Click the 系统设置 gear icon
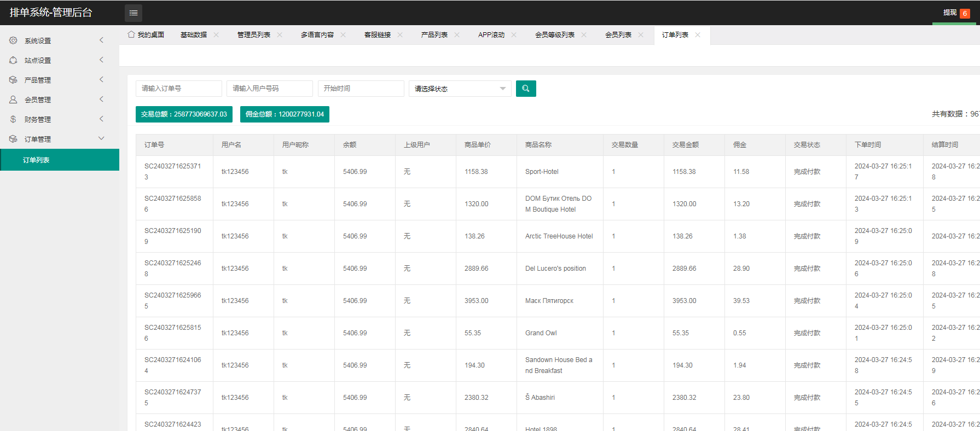This screenshot has width=980, height=431. coord(13,40)
